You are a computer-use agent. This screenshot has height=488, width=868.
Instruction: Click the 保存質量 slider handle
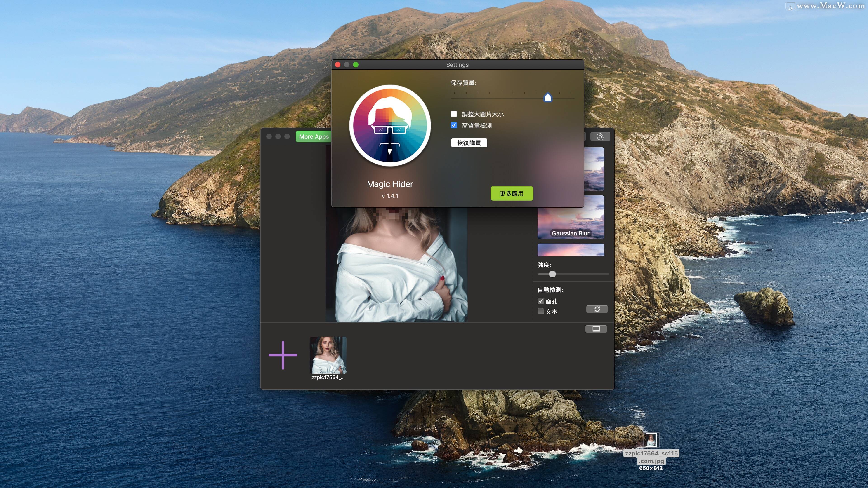pyautogui.click(x=548, y=97)
